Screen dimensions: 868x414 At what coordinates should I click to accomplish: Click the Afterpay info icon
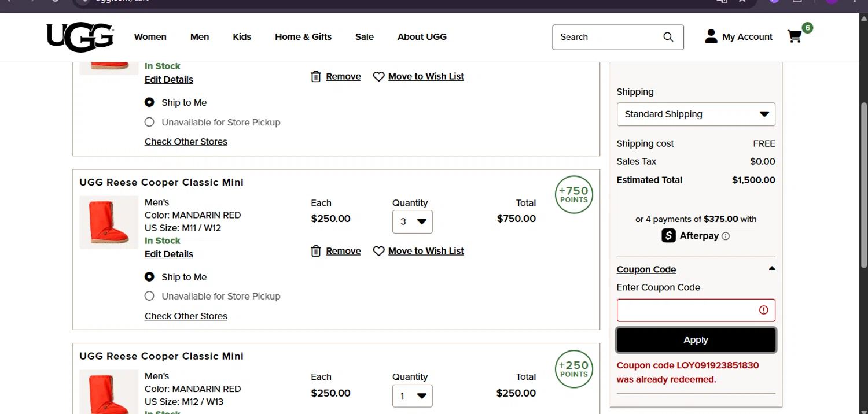point(726,236)
